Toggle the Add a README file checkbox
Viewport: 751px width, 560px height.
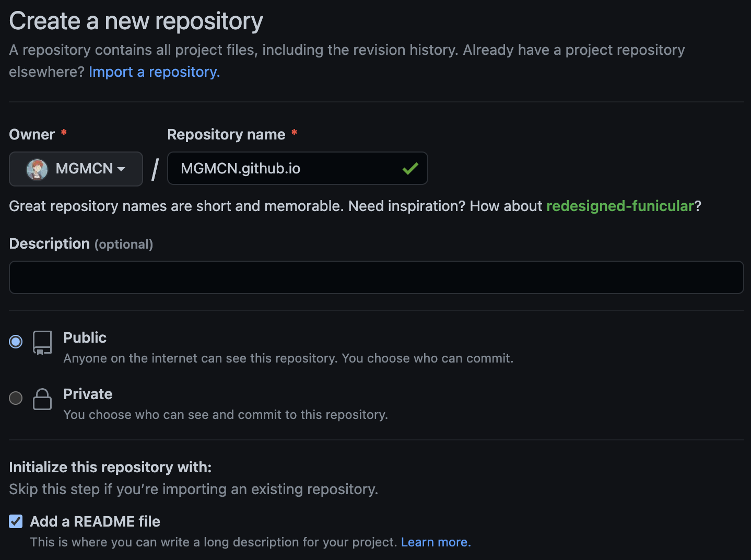point(16,521)
